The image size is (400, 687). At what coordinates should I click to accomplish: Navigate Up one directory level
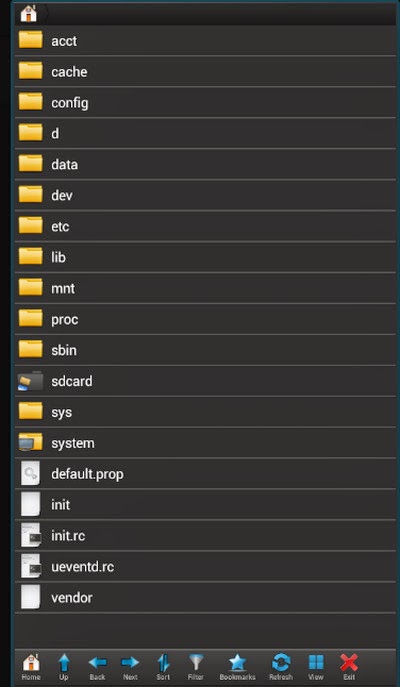point(64,666)
